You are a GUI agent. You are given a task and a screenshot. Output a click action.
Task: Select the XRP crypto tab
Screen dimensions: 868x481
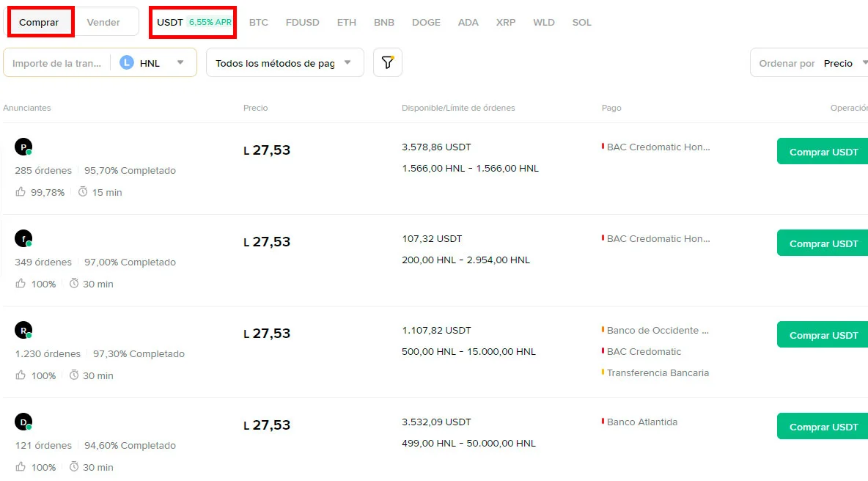pyautogui.click(x=505, y=22)
